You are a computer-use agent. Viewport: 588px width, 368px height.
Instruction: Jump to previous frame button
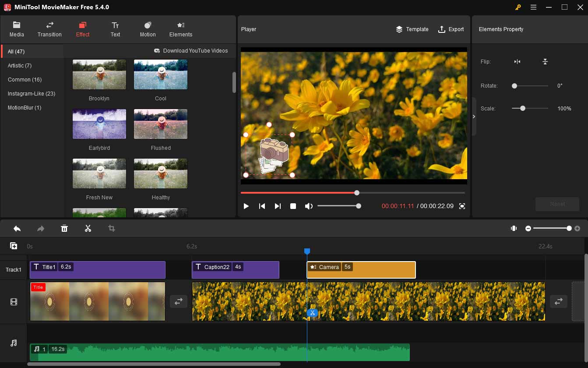click(x=262, y=206)
